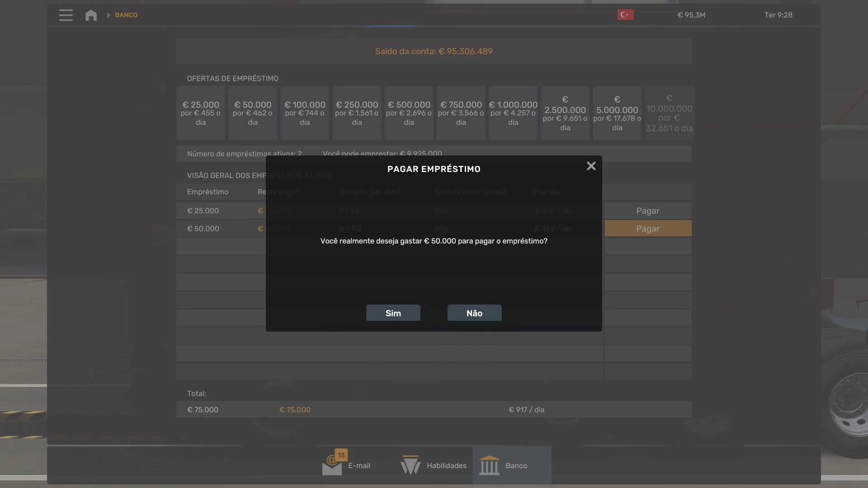Image resolution: width=868 pixels, height=488 pixels.
Task: Open the hamburger menu icon
Action: click(66, 15)
